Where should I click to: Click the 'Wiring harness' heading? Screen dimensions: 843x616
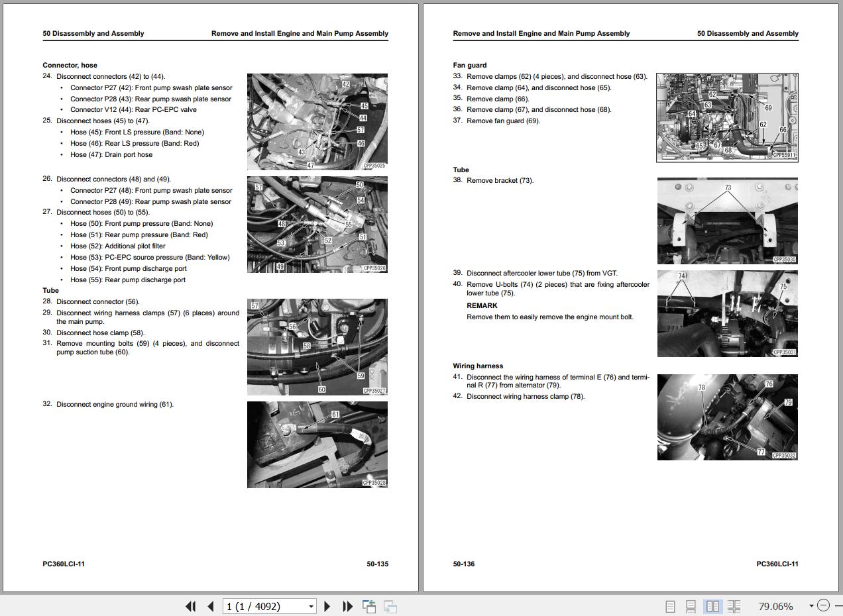478,366
